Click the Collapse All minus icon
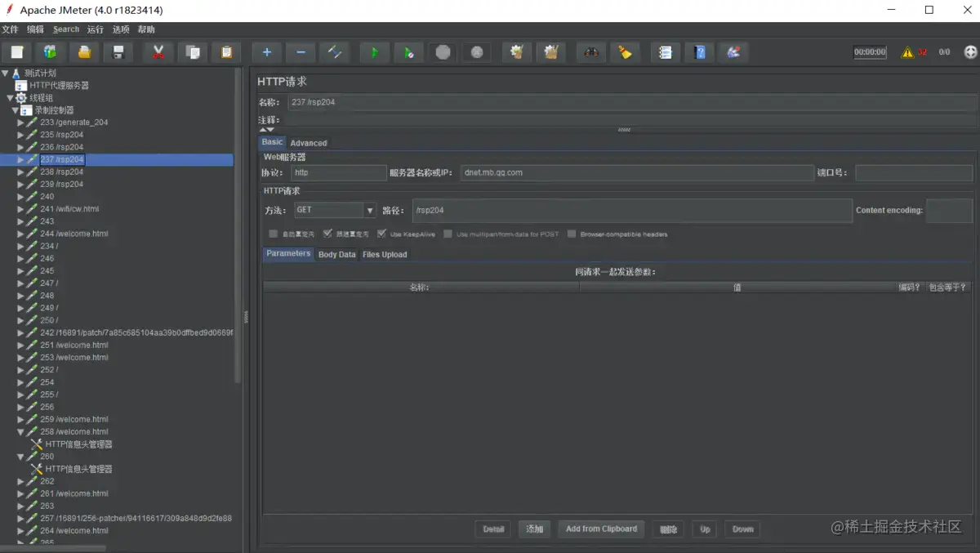Screen dimensions: 980x553 tap(301, 52)
